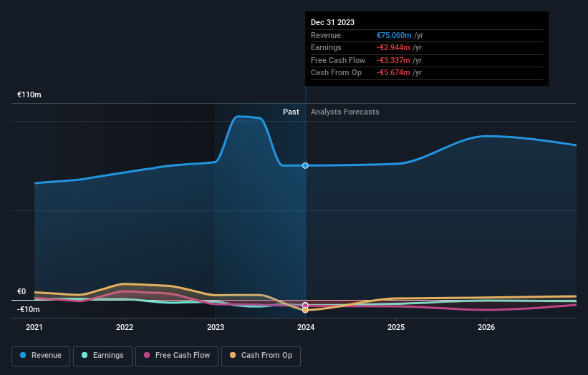
Task: Select the 2023 x-axis label
Action: coord(216,327)
